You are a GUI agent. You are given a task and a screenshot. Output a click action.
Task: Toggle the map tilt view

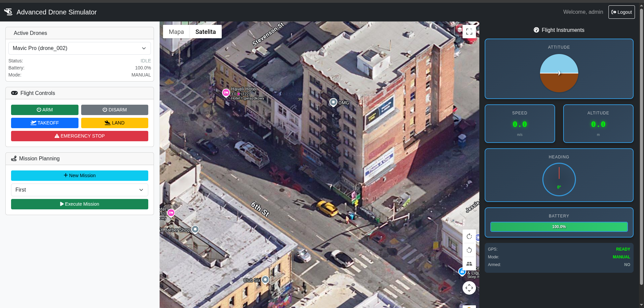tap(469, 264)
